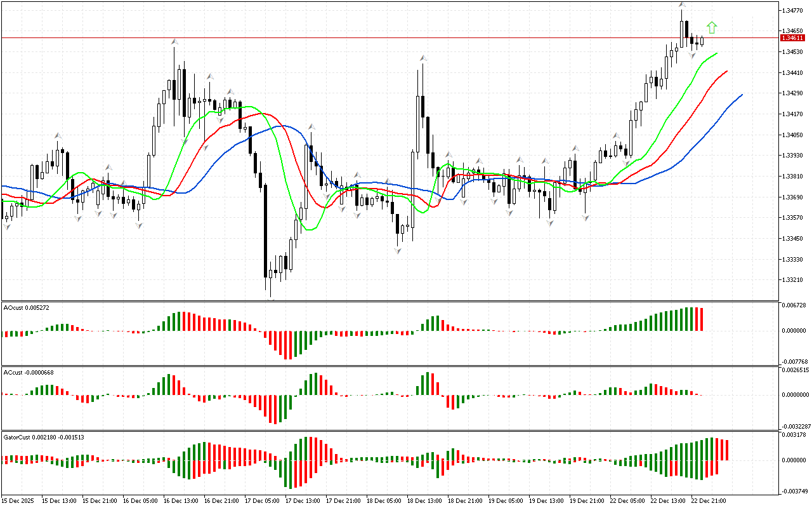
Task: Click the horizontal current price line
Action: coord(381,38)
